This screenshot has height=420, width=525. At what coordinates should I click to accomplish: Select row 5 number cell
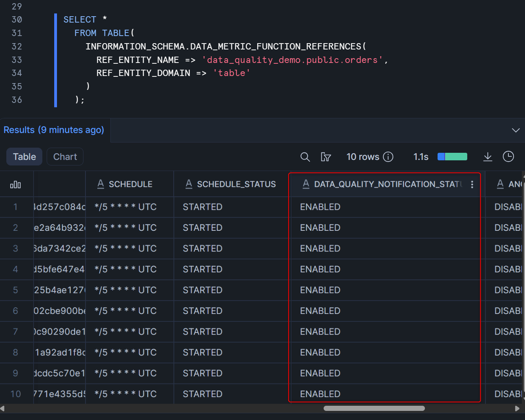point(15,290)
